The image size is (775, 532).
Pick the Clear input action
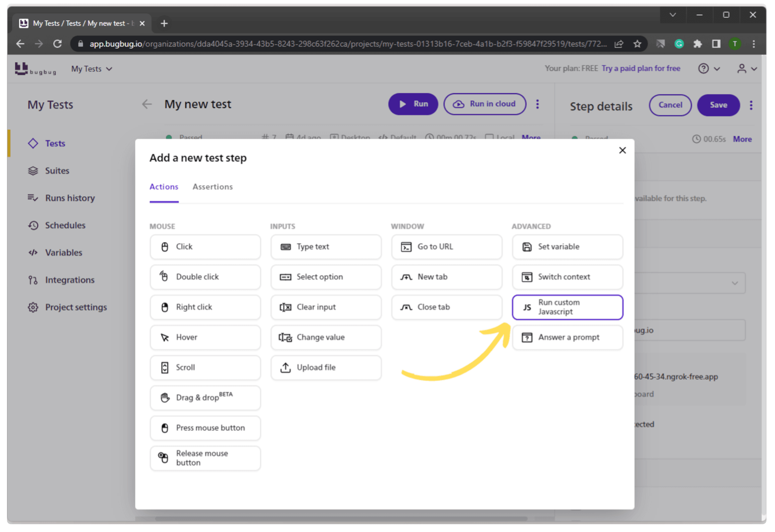(x=326, y=307)
